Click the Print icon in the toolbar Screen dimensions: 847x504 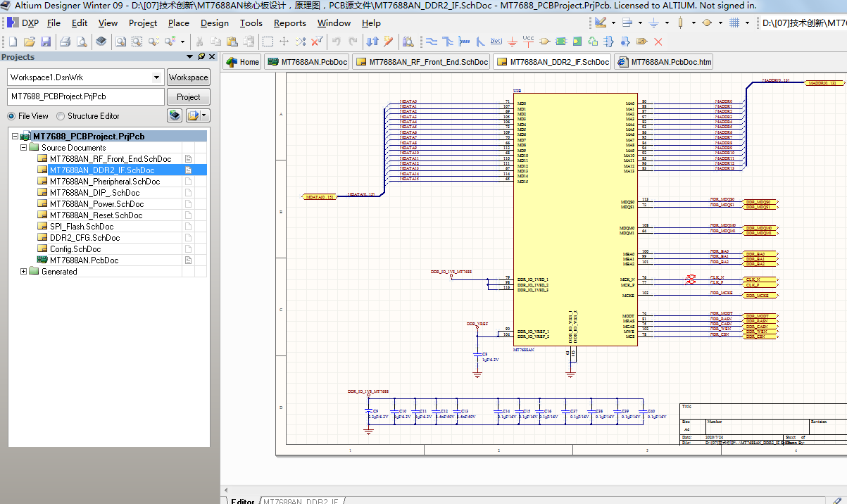tap(65, 42)
